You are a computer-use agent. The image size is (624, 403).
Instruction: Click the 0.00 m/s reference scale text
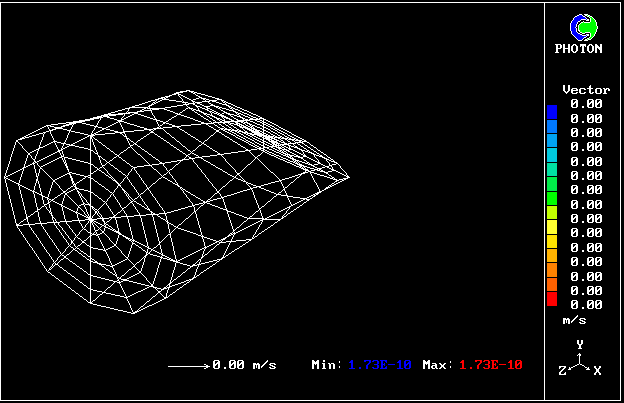[244, 365]
